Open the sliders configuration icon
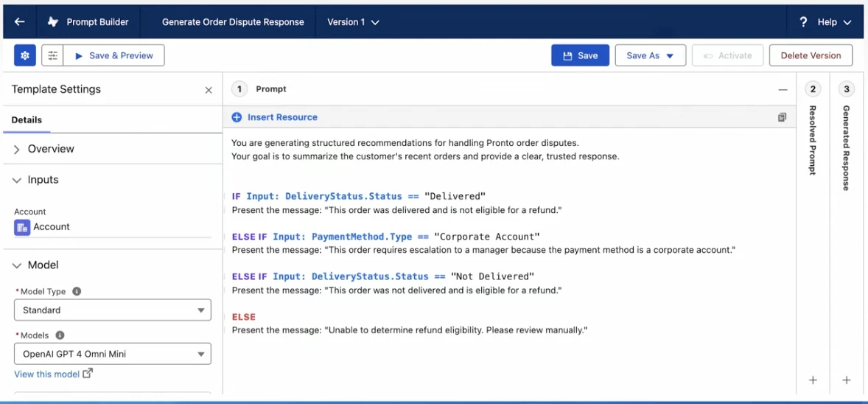 point(52,55)
